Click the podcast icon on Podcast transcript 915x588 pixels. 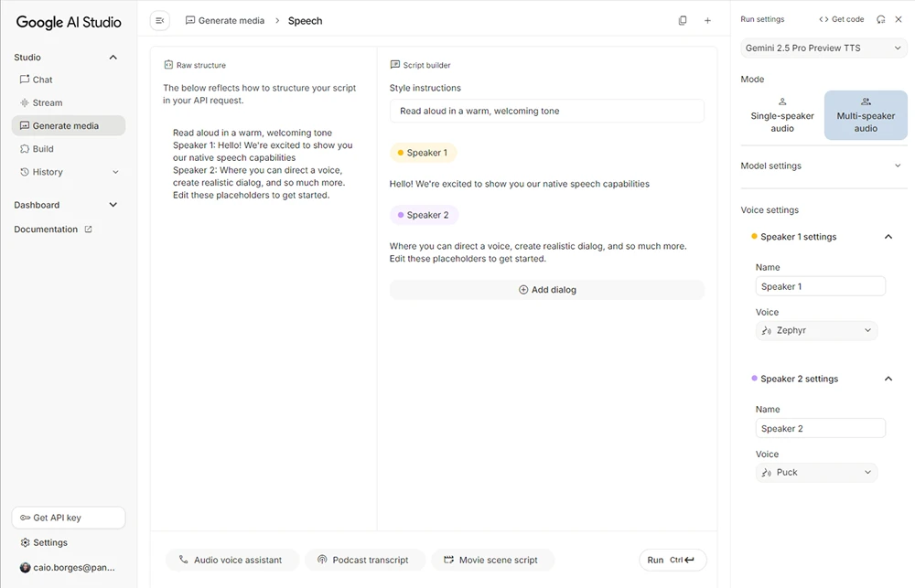click(x=322, y=560)
